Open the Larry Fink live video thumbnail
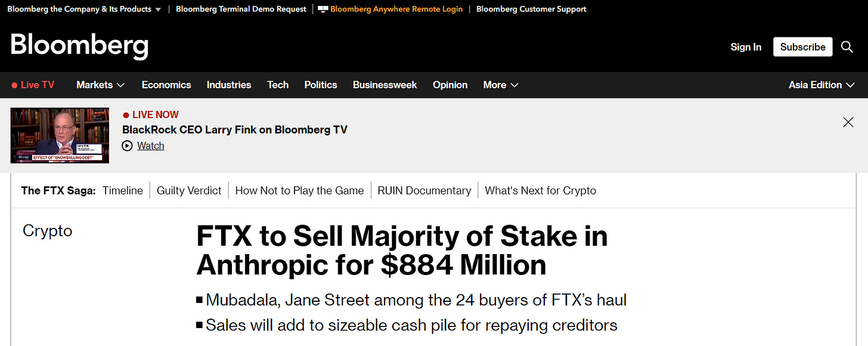The height and width of the screenshot is (346, 868). click(60, 135)
